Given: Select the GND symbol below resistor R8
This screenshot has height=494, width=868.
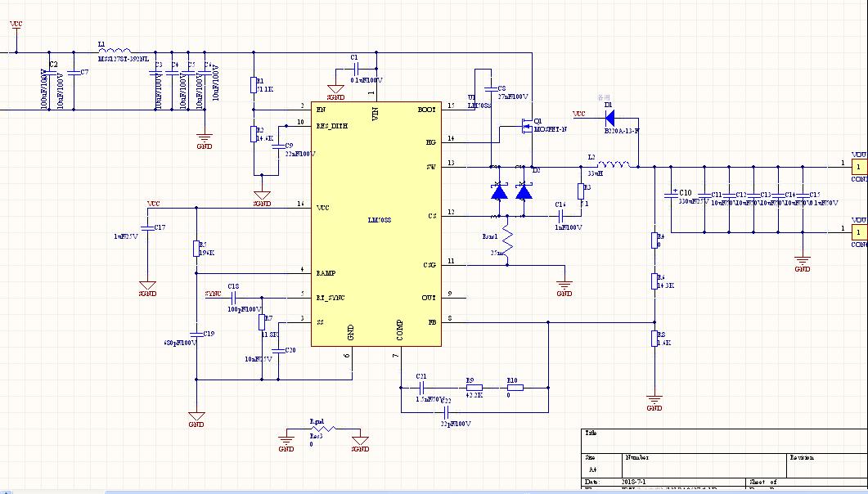Looking at the screenshot, I should click(654, 402).
